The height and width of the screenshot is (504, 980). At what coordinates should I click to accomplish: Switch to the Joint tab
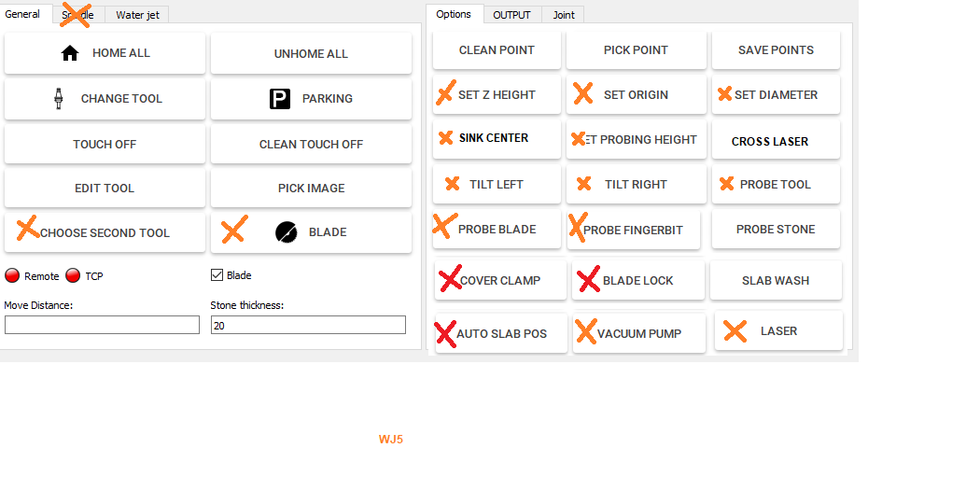564,15
